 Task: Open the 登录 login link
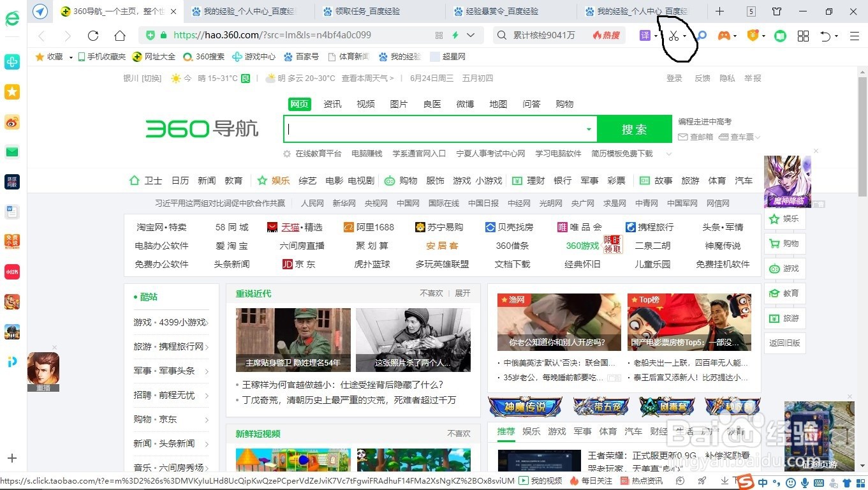click(674, 78)
